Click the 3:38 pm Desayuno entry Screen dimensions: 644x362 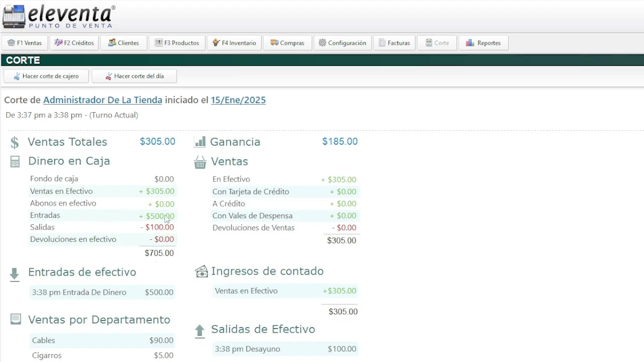[x=285, y=349]
